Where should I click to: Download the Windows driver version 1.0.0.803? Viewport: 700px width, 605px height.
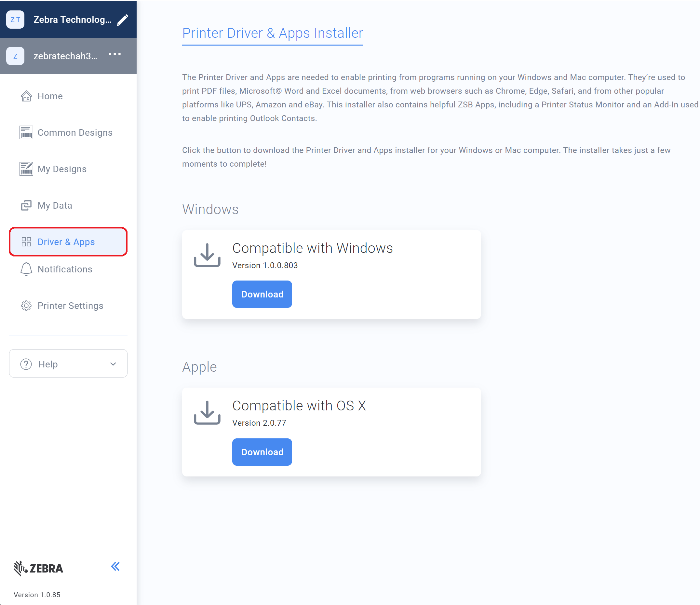pyautogui.click(x=262, y=294)
